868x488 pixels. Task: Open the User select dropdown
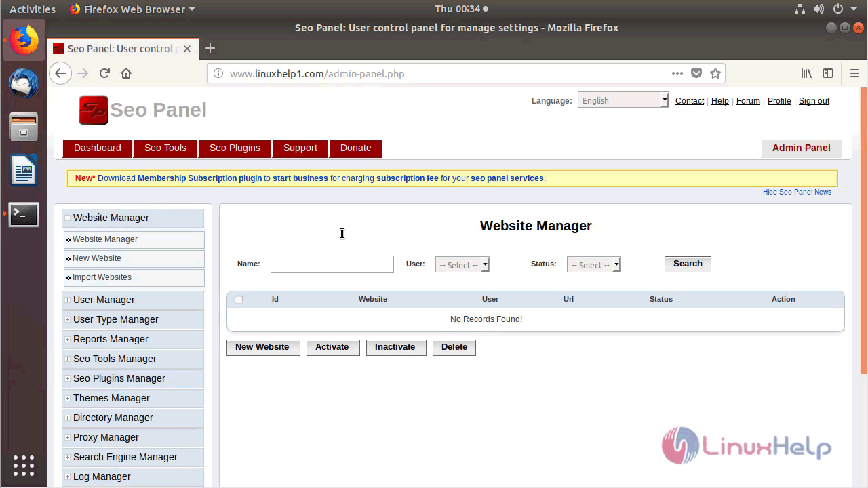tap(462, 265)
